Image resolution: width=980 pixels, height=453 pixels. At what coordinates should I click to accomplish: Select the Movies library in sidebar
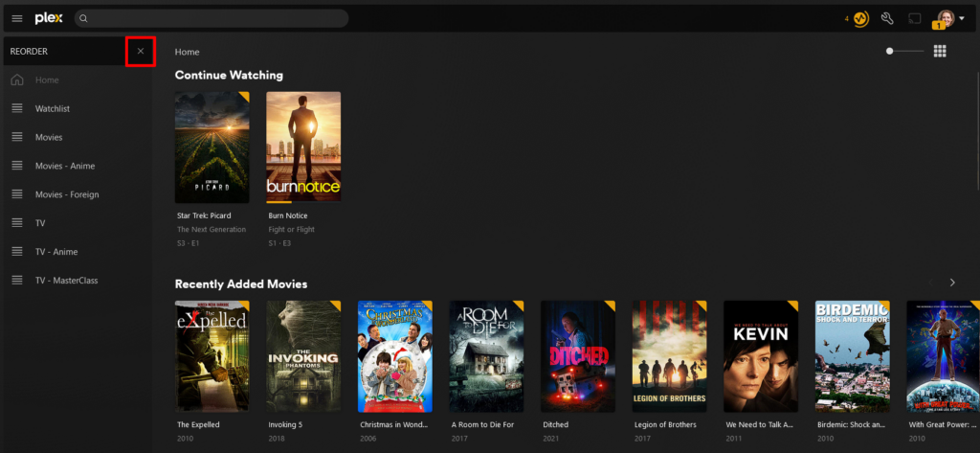tap(49, 137)
